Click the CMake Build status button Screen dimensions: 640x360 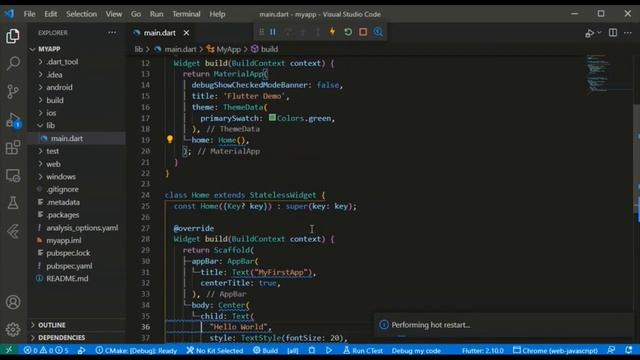tap(266, 350)
